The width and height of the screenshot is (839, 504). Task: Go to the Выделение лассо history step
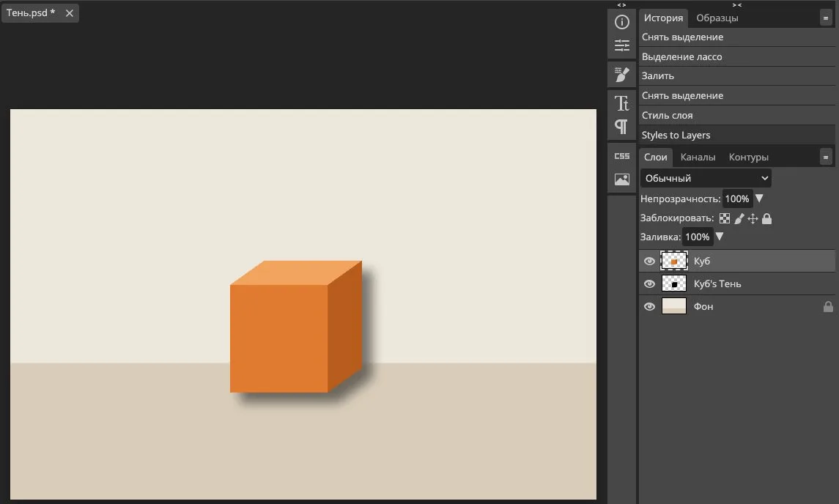coord(737,56)
